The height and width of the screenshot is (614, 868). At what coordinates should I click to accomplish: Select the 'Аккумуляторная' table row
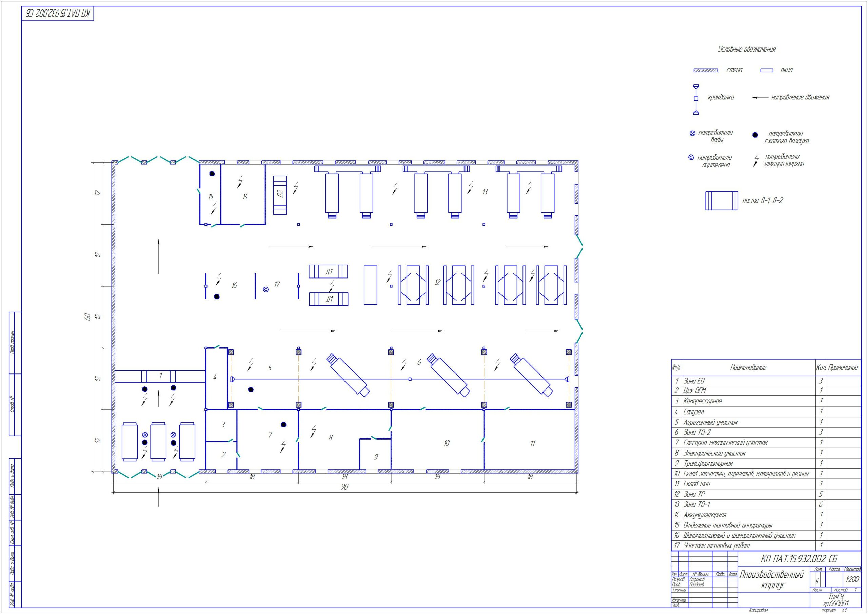[x=766, y=515]
